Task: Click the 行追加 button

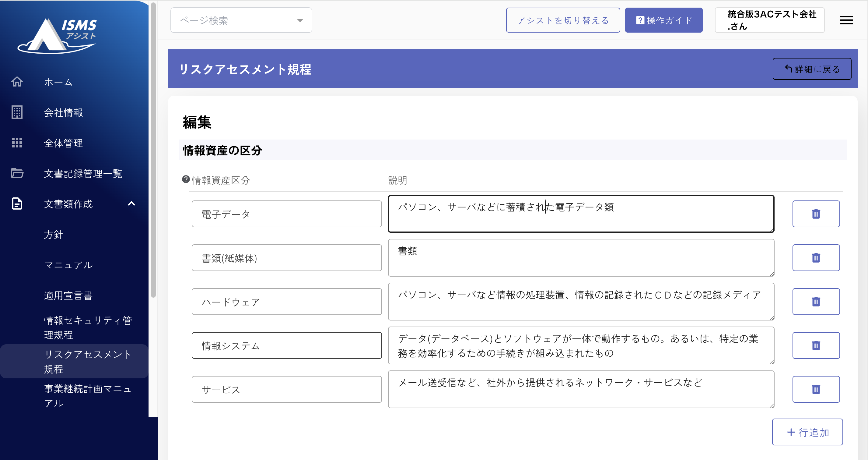Action: click(807, 432)
